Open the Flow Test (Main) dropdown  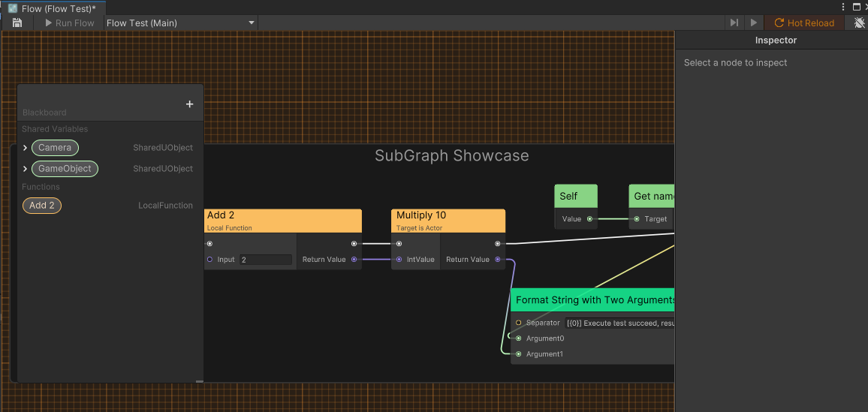pyautogui.click(x=180, y=23)
